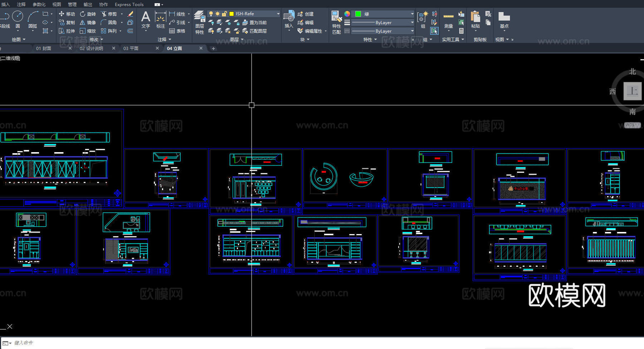
Task: Click the Move (移动) tool
Action: (67, 14)
